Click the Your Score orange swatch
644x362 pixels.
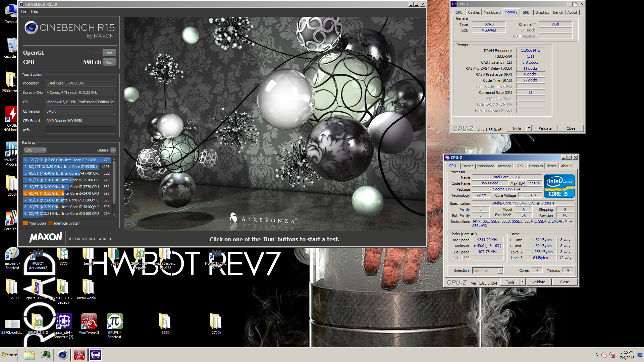pyautogui.click(x=25, y=223)
